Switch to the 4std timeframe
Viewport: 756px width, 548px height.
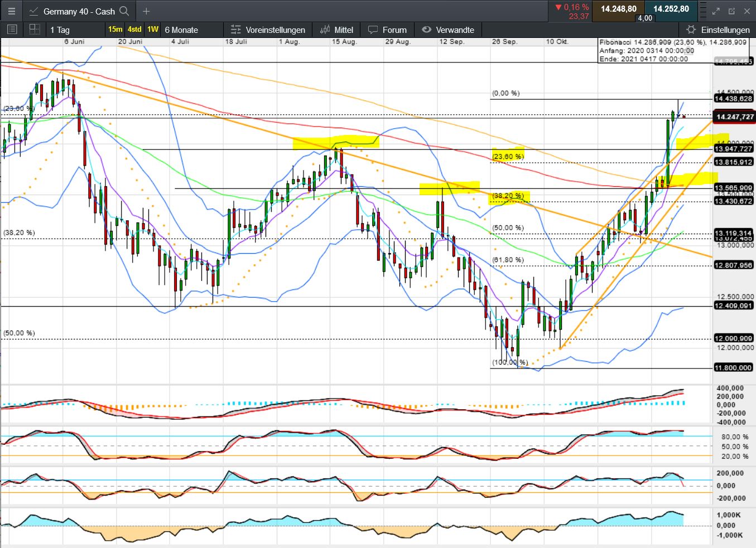click(x=134, y=30)
